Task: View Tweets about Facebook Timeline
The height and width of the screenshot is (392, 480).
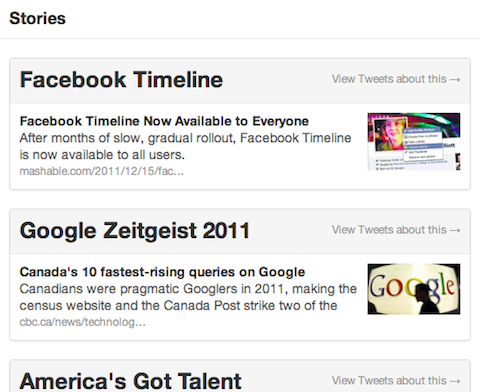Action: click(396, 79)
